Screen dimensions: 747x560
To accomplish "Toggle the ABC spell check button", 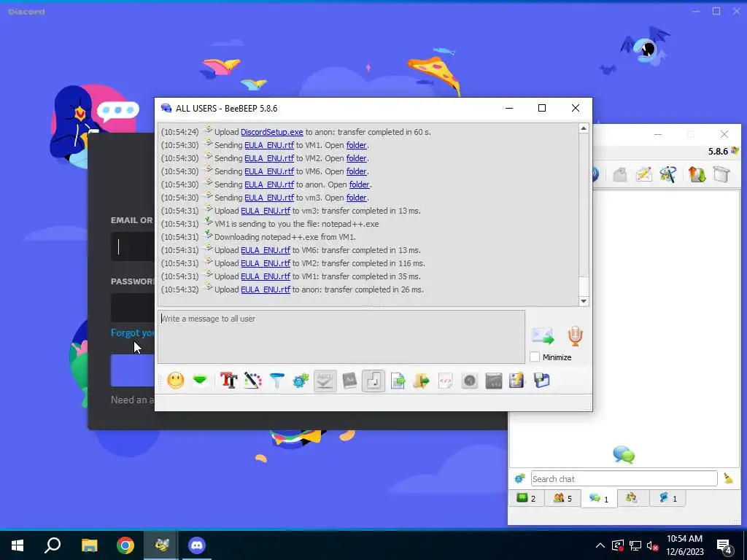I will (325, 381).
